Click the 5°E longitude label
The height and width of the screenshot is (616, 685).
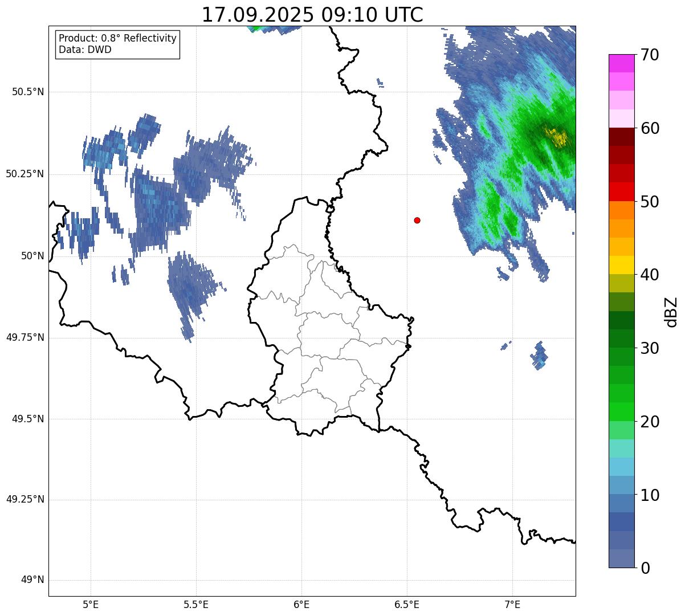pyautogui.click(x=91, y=605)
